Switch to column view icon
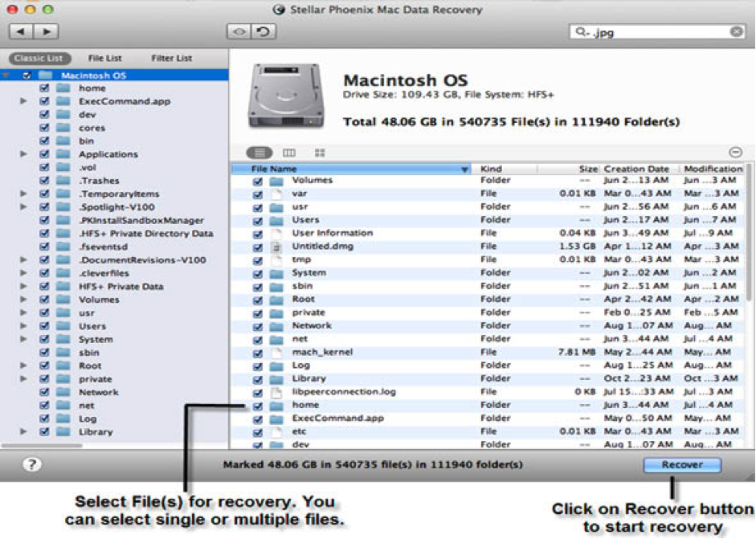 288,153
